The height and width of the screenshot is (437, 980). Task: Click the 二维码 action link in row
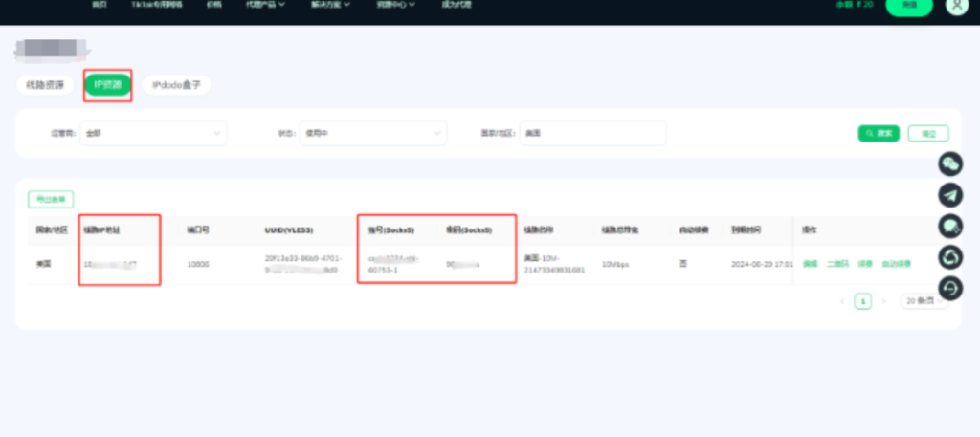click(837, 264)
